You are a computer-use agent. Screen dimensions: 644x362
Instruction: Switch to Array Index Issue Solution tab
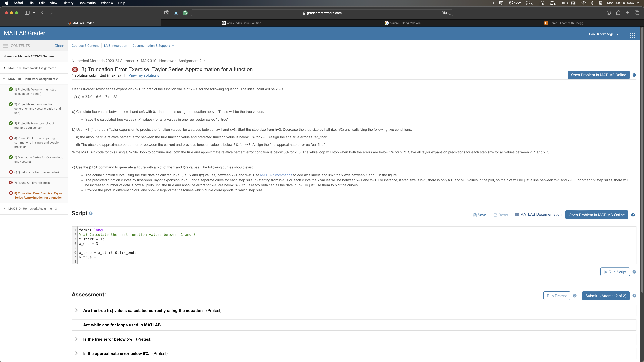pyautogui.click(x=241, y=23)
